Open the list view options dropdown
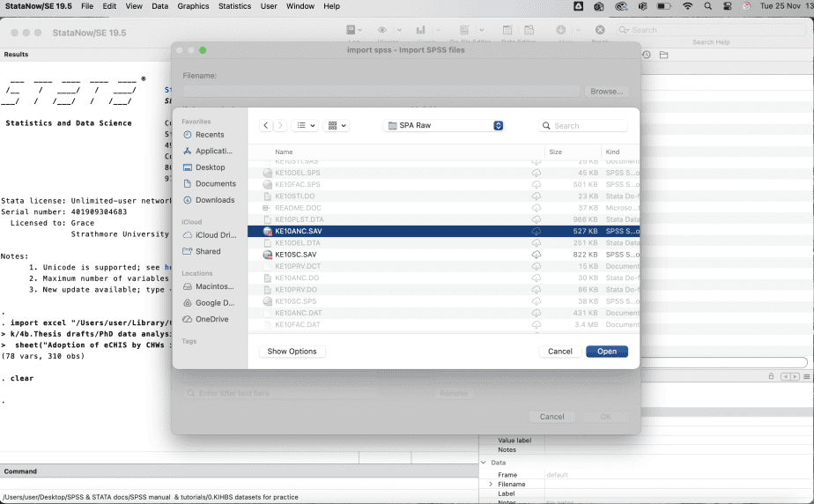Screen dimensions: 814x504 [x=306, y=126]
